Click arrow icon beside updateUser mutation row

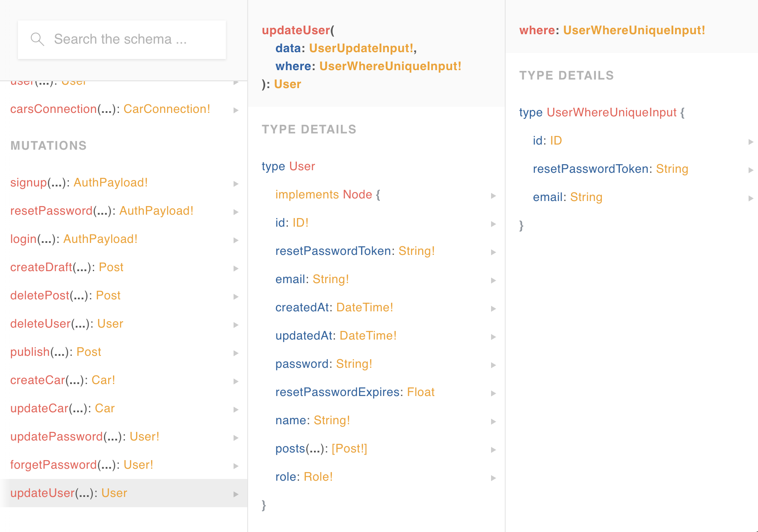point(236,494)
